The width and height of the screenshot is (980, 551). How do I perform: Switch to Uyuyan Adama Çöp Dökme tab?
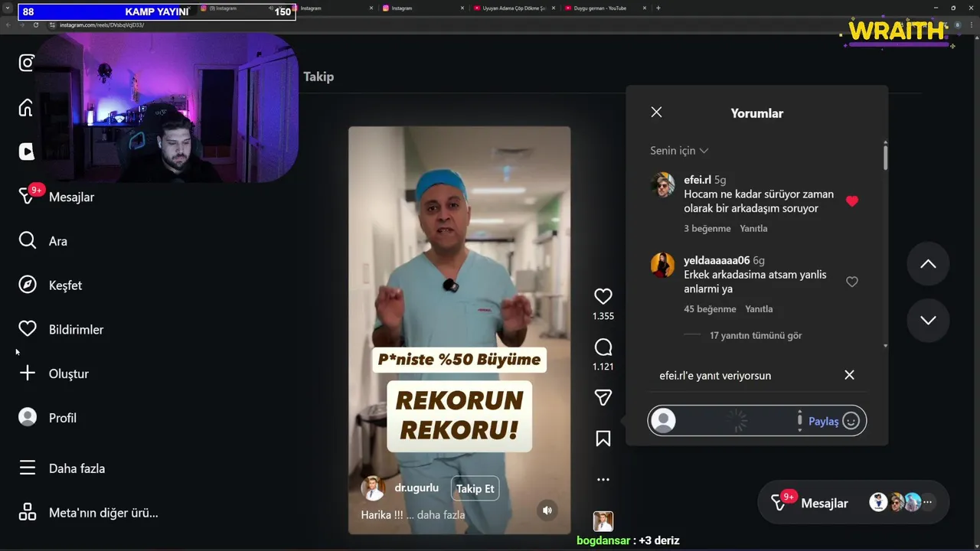(514, 8)
